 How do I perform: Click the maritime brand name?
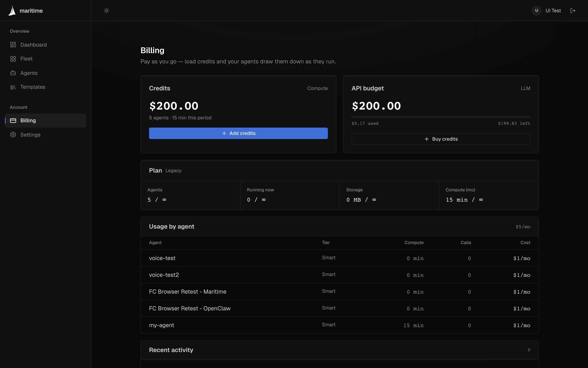coord(31,11)
